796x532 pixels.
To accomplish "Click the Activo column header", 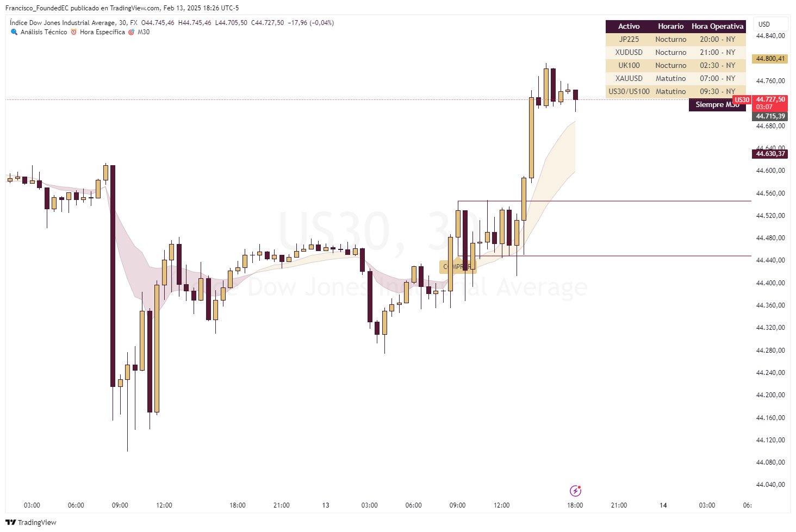I will click(x=629, y=26).
